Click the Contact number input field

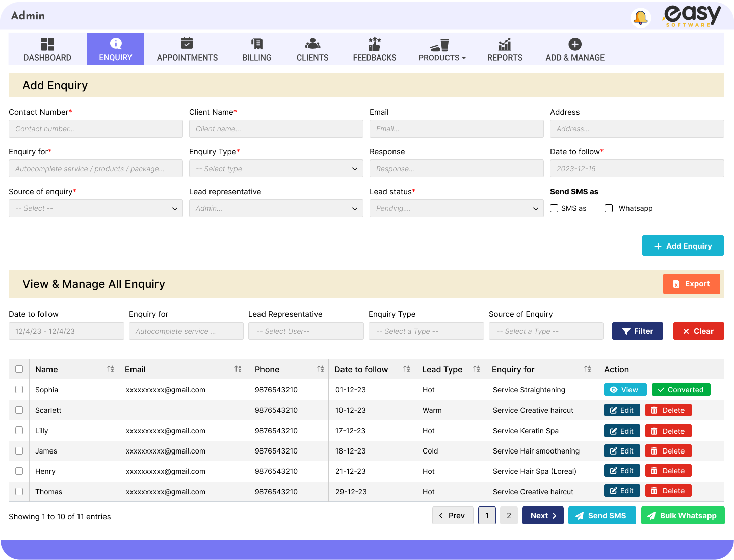pos(95,129)
